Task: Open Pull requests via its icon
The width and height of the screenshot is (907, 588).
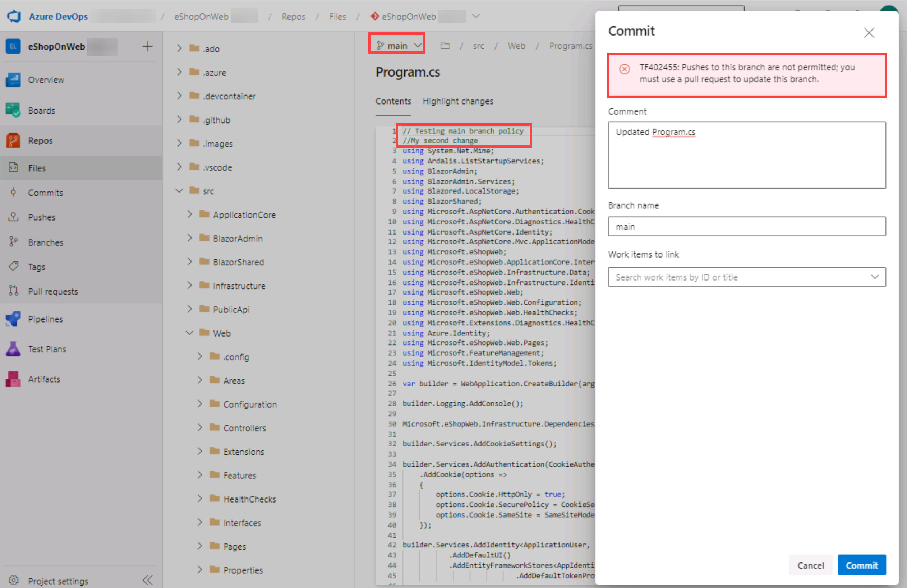Action: click(13, 291)
